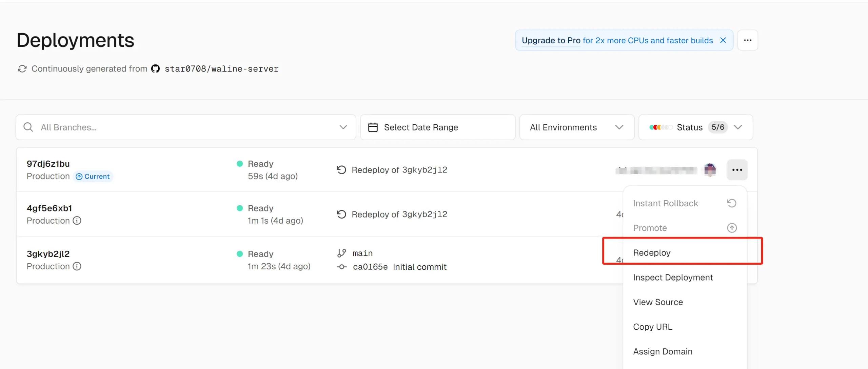The image size is (868, 369).
Task: Click Copy URL in the menu
Action: click(x=652, y=327)
